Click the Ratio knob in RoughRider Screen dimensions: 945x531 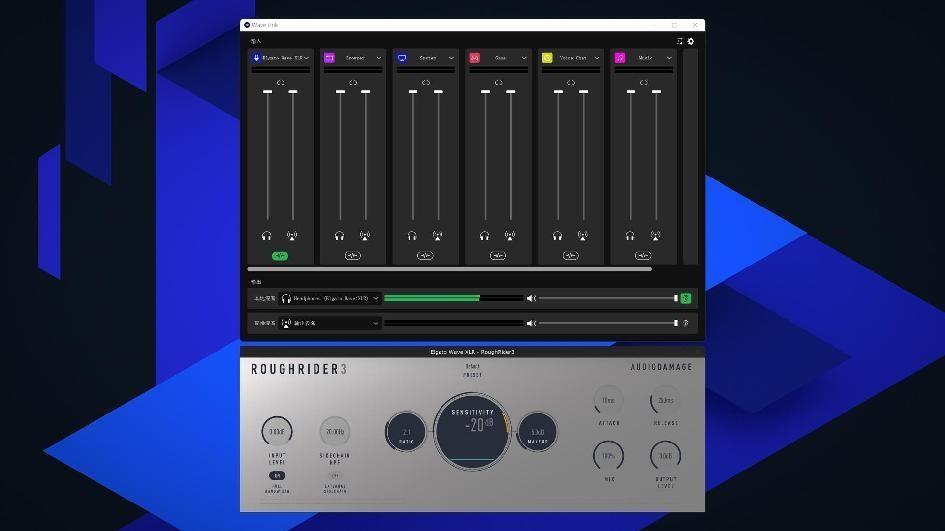click(406, 432)
